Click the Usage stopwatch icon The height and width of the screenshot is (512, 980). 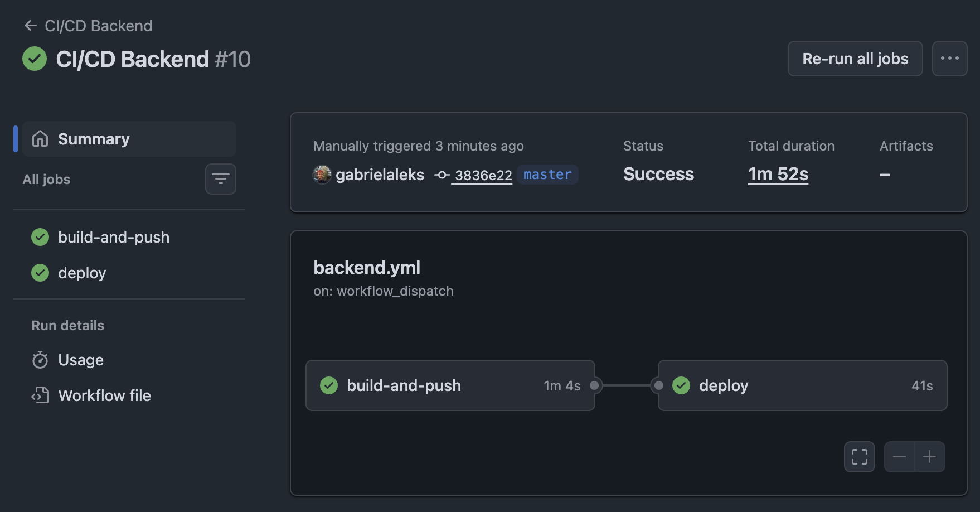(40, 360)
